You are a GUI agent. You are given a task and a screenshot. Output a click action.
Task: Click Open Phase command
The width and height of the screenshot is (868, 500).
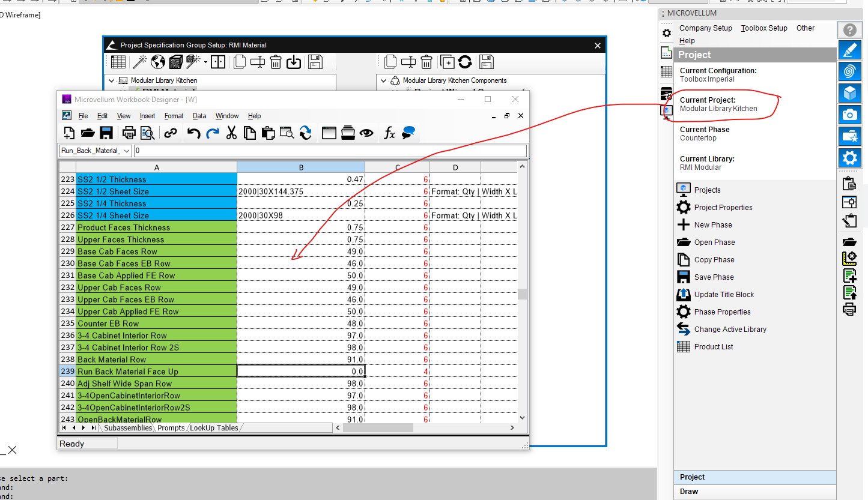714,242
